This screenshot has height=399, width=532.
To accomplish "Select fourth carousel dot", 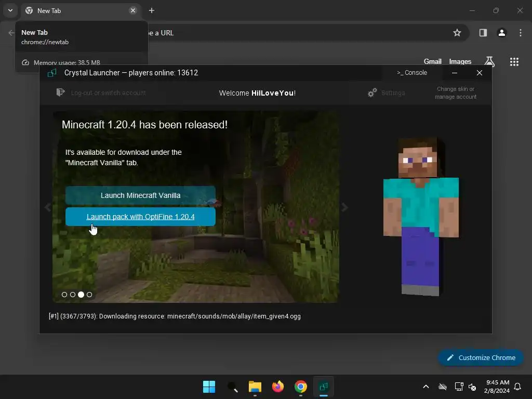I will pos(89,295).
